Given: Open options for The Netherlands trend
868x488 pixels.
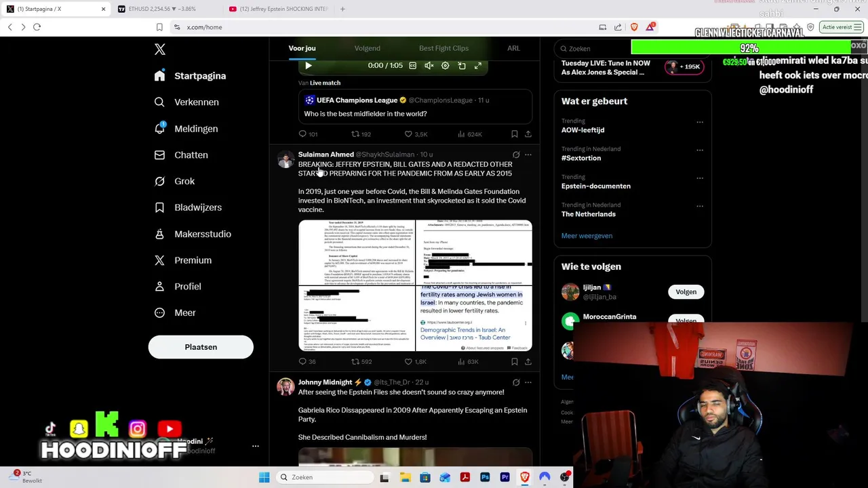Looking at the screenshot, I should 700,206.
